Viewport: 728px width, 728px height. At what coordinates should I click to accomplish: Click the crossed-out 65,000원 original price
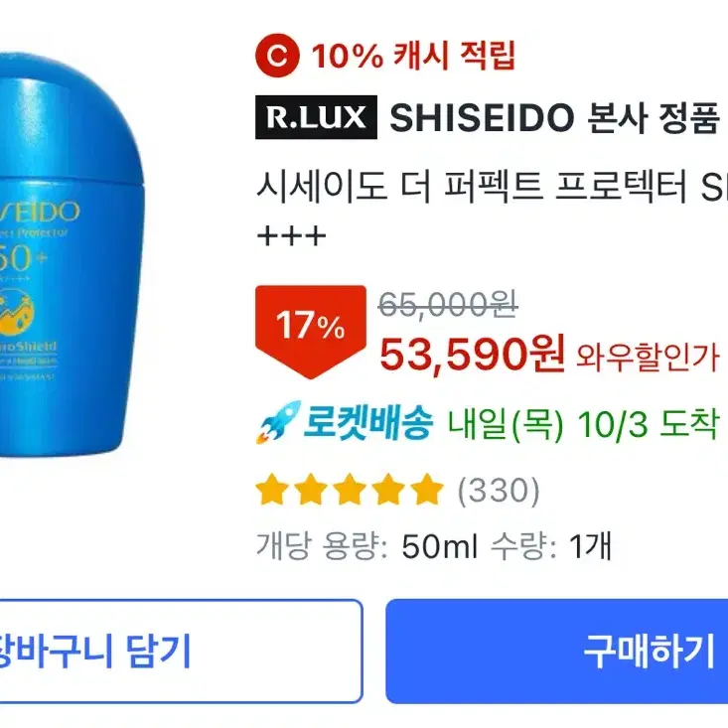(448, 305)
